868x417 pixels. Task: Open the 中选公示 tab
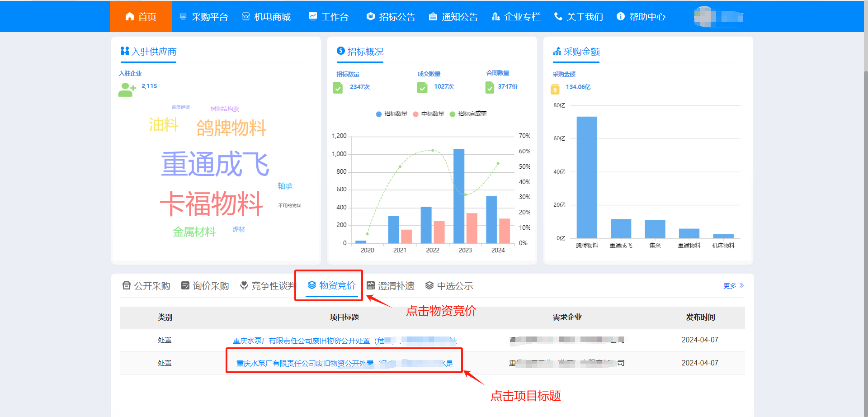[x=449, y=286]
